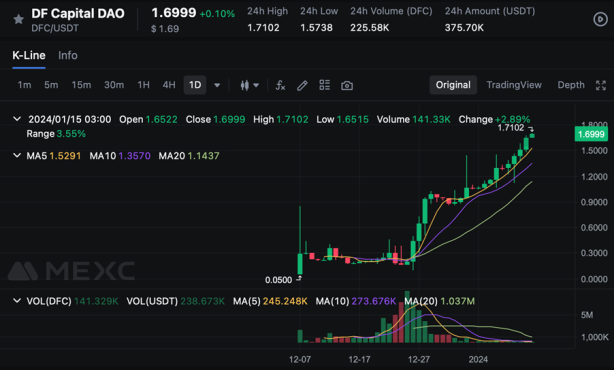Open the play video icon at top right
The width and height of the screenshot is (614, 370).
[600, 19]
